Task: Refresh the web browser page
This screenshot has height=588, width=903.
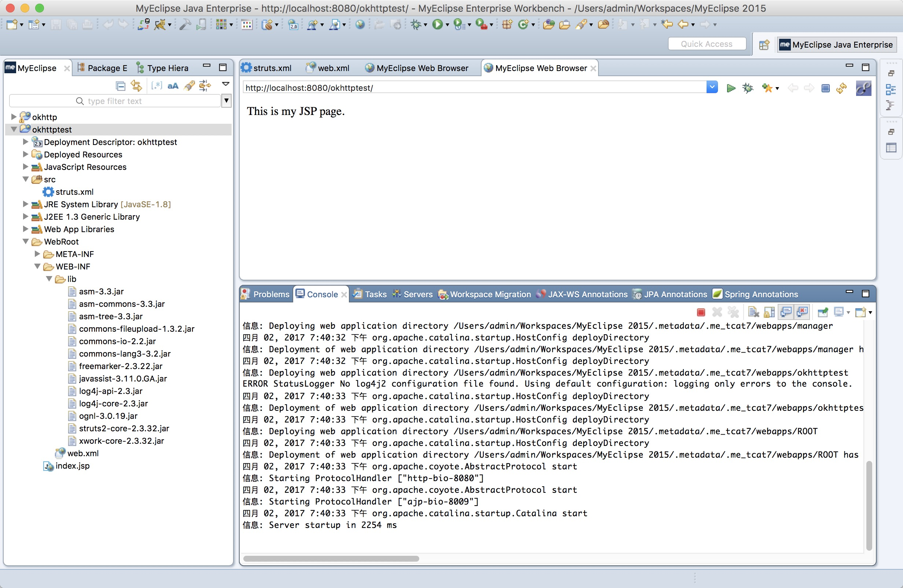Action: tap(841, 88)
